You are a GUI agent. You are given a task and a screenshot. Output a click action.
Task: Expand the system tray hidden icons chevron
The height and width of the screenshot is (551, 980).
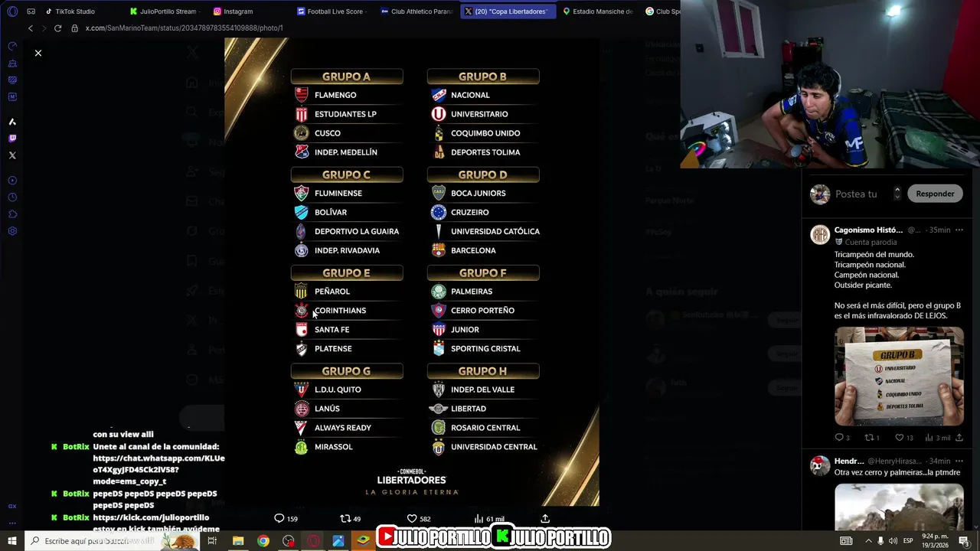click(868, 541)
